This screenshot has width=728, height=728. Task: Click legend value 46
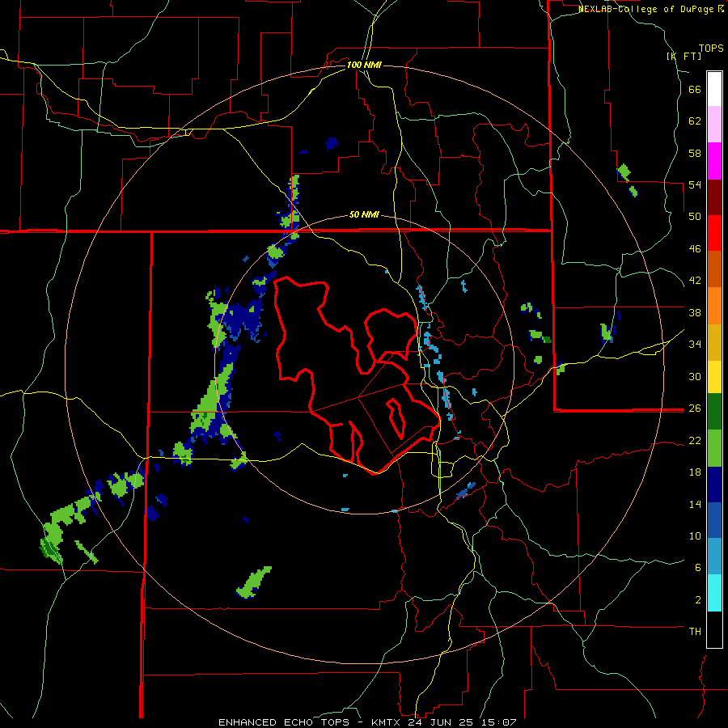pos(695,249)
